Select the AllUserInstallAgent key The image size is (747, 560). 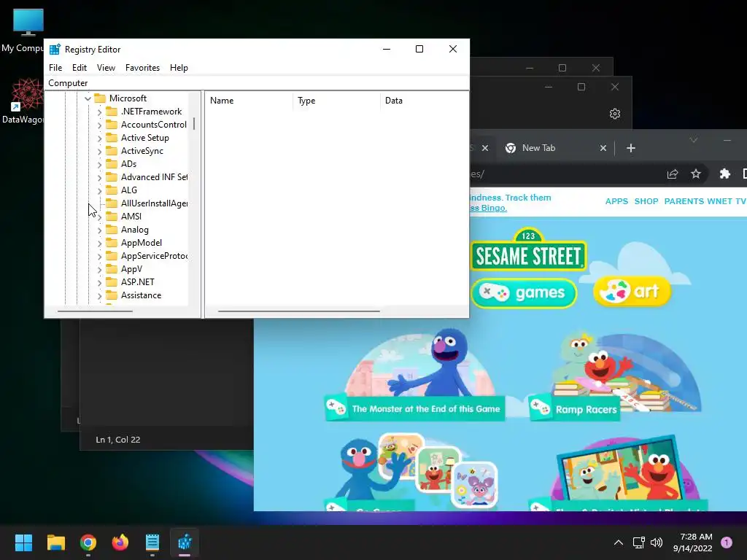[x=154, y=203]
